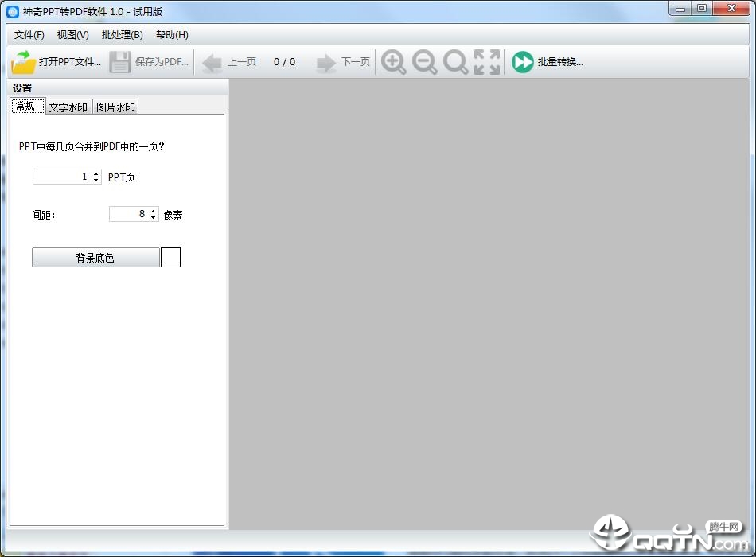Click the 保存为PDF... label
The height and width of the screenshot is (557, 756).
click(162, 62)
